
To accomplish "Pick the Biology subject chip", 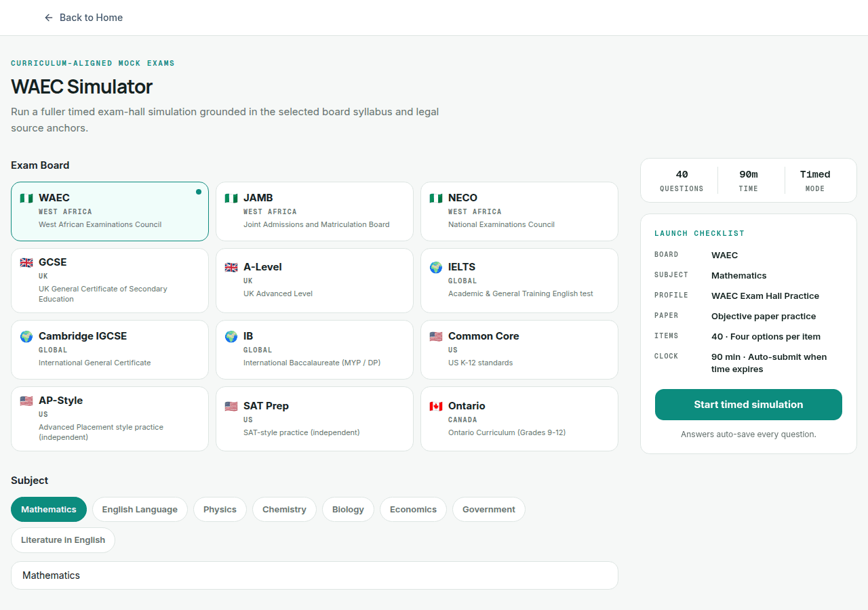I will pos(348,510).
